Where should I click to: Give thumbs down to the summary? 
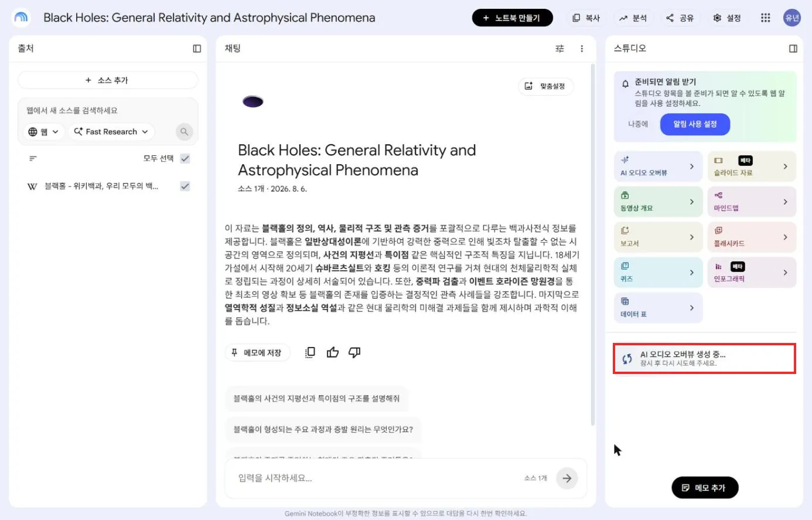coord(354,352)
